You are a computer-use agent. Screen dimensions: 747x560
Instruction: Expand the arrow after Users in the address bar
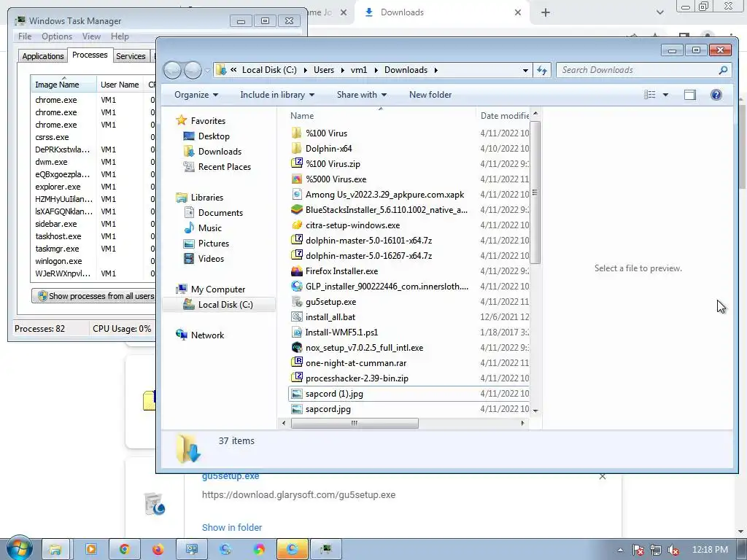pos(343,70)
